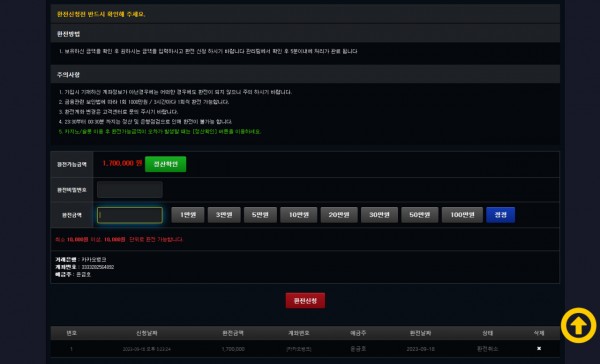Click the 번호 column header
Viewport: 600px width, 364px height.
[x=72, y=333]
